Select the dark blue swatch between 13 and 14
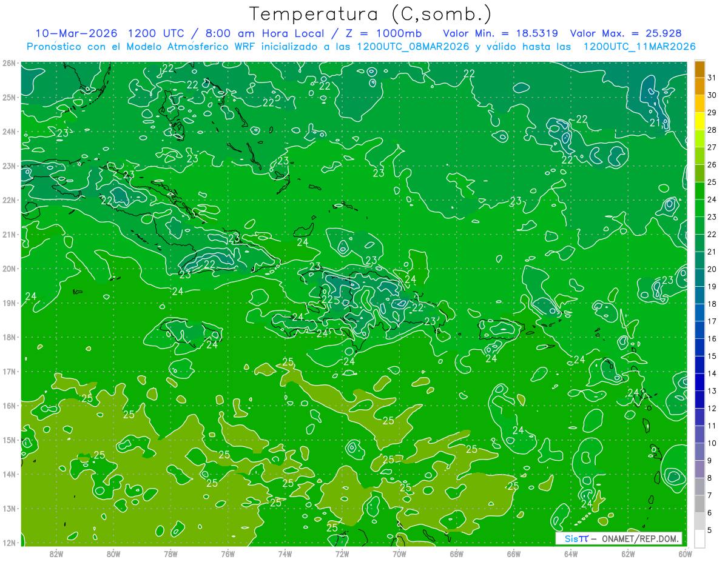This screenshot has width=728, height=562. 699,382
